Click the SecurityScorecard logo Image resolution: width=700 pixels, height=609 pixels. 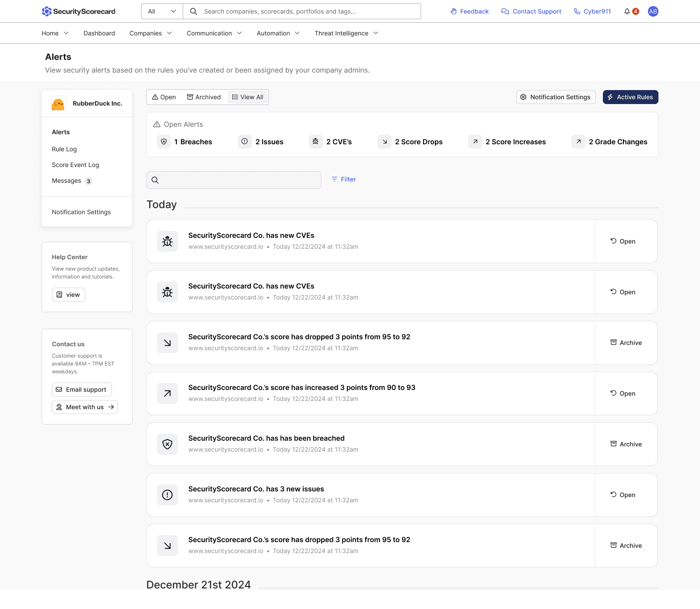[79, 11]
